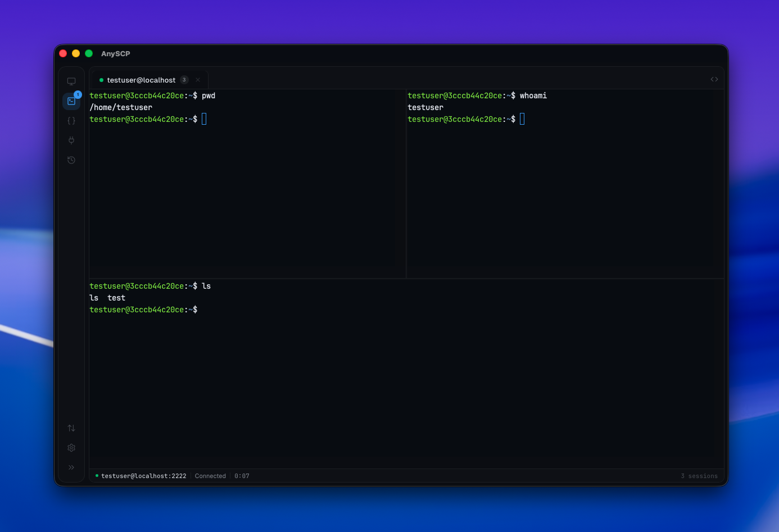Select the terminal icon with badge
Screen dimensions: 779x532
coord(71,101)
